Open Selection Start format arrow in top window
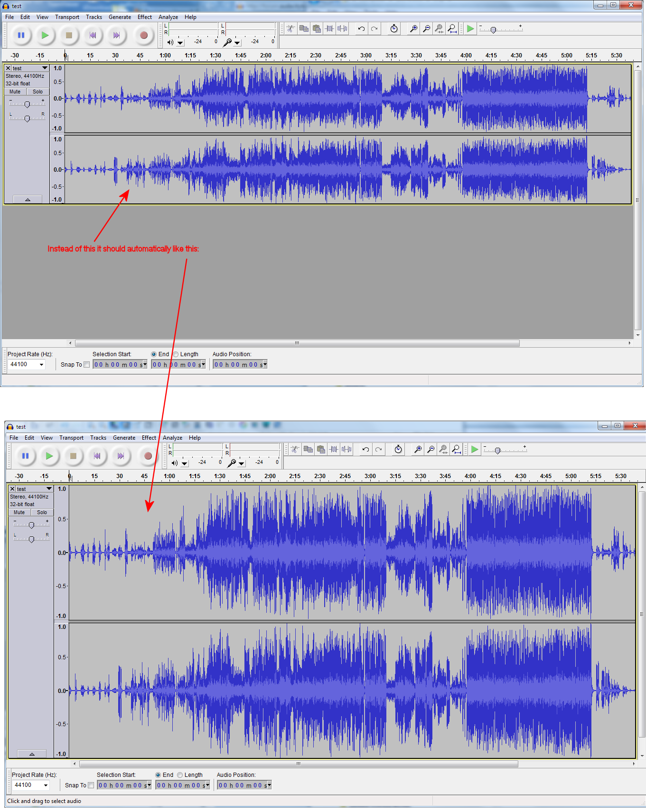 tap(145, 364)
